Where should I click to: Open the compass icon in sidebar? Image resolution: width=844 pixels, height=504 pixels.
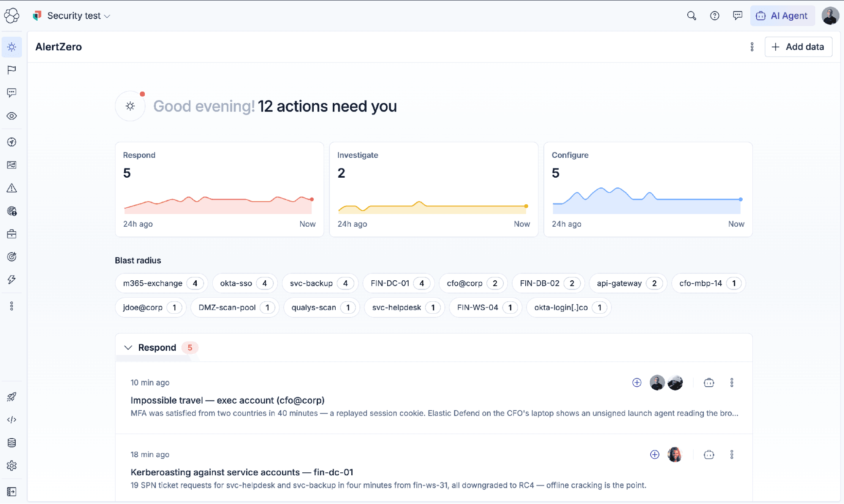[x=12, y=142]
